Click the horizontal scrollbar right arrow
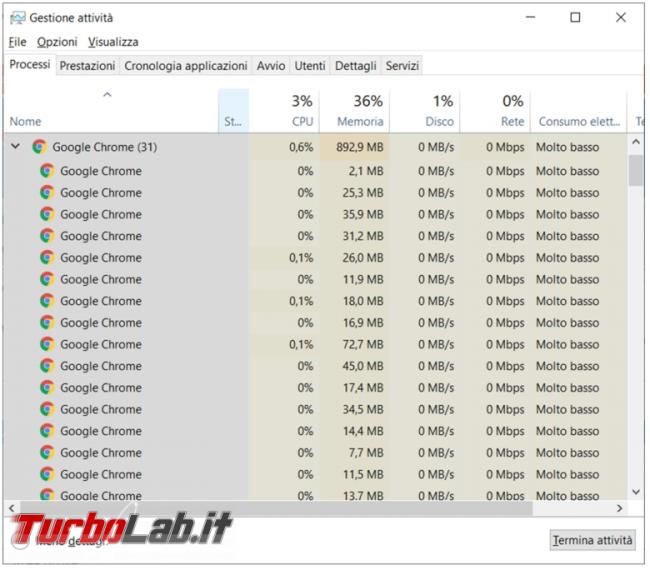The height and width of the screenshot is (570, 650). 620,508
